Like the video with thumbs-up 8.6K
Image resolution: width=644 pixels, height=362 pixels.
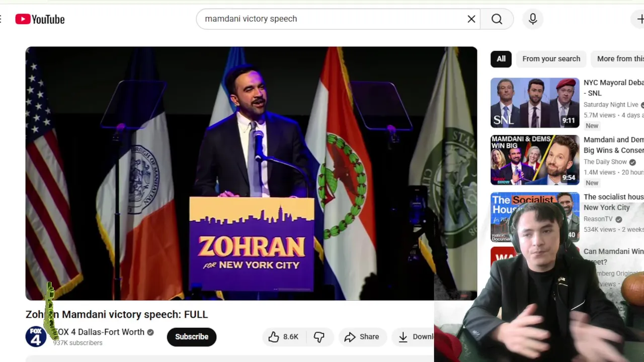(x=283, y=337)
